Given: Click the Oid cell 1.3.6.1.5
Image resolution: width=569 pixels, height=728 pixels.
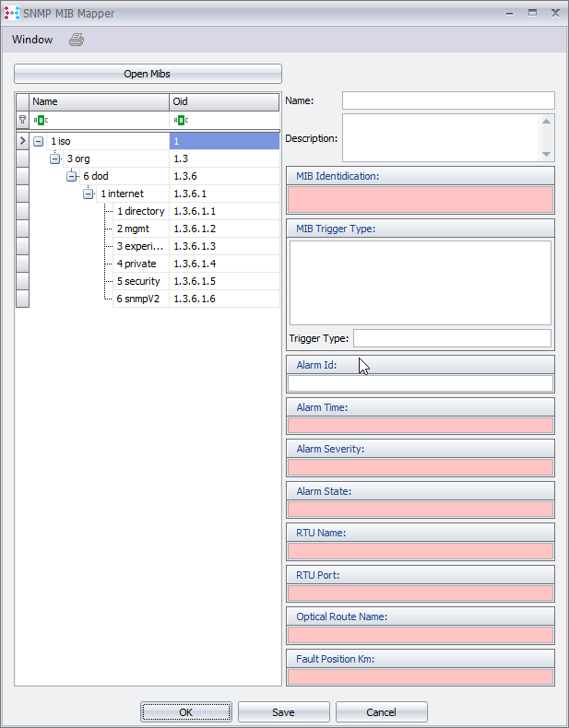Looking at the screenshot, I should (224, 281).
